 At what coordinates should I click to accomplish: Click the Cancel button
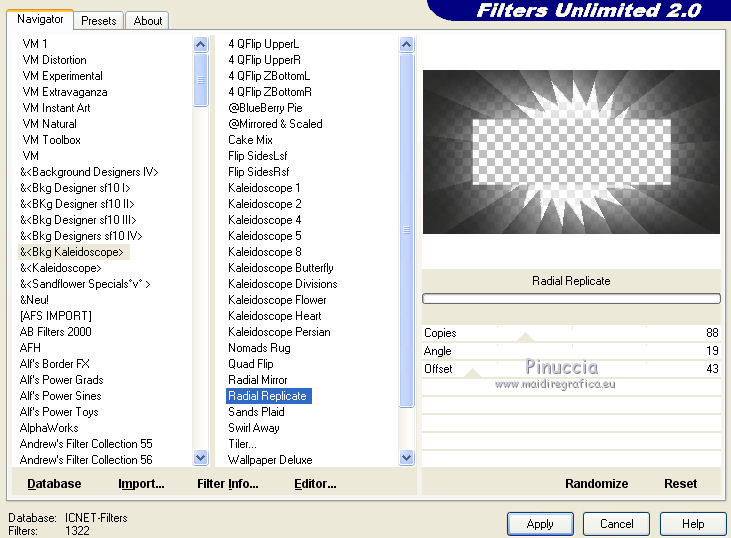click(x=616, y=524)
